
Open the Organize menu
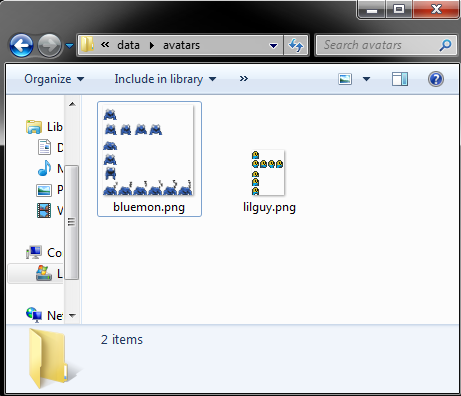[54, 79]
